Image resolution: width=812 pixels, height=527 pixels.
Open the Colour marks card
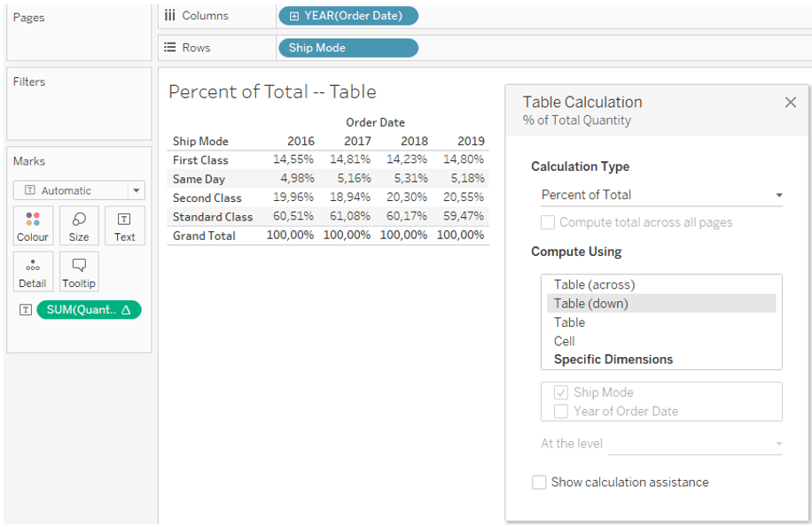point(33,226)
